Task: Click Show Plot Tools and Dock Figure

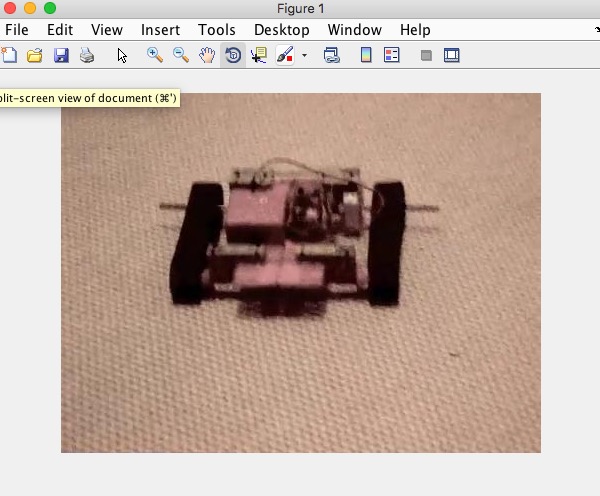Action: coord(451,55)
